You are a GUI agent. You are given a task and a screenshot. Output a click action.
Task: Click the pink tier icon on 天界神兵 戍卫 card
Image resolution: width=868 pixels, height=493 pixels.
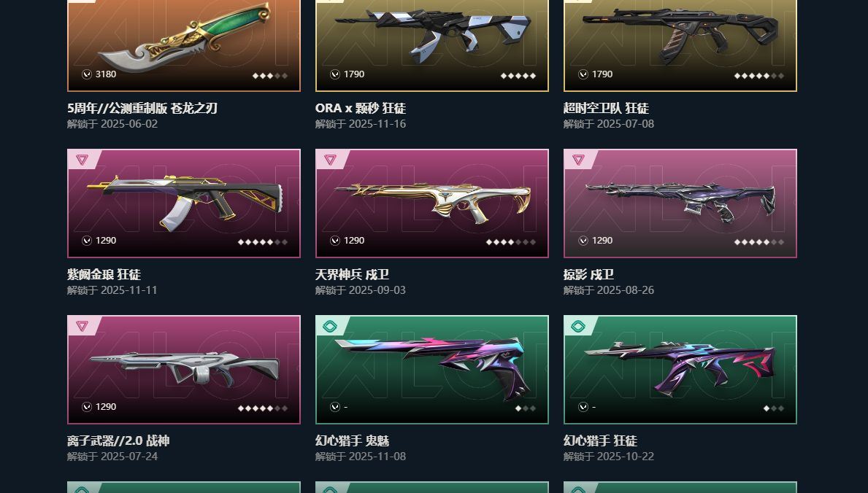[x=330, y=160]
